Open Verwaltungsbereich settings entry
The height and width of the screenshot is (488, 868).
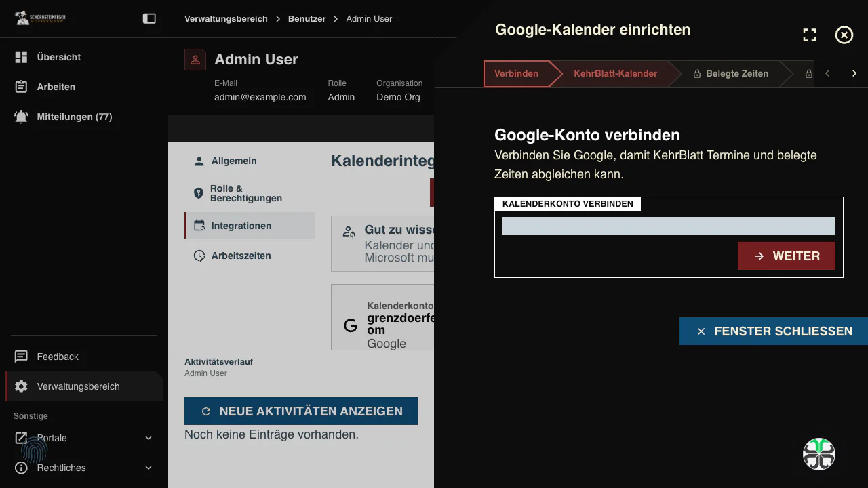tap(84, 386)
